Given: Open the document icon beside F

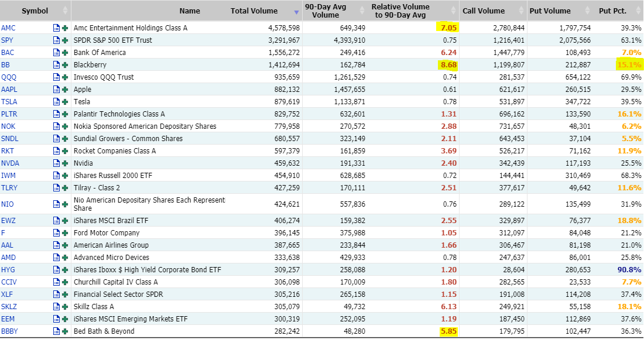Looking at the screenshot, I should (56, 233).
